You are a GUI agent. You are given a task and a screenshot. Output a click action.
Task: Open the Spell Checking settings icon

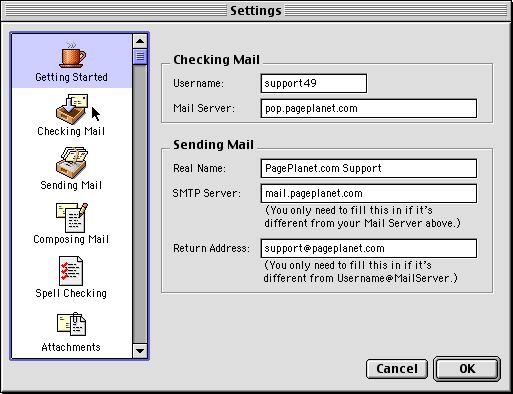tap(71, 271)
